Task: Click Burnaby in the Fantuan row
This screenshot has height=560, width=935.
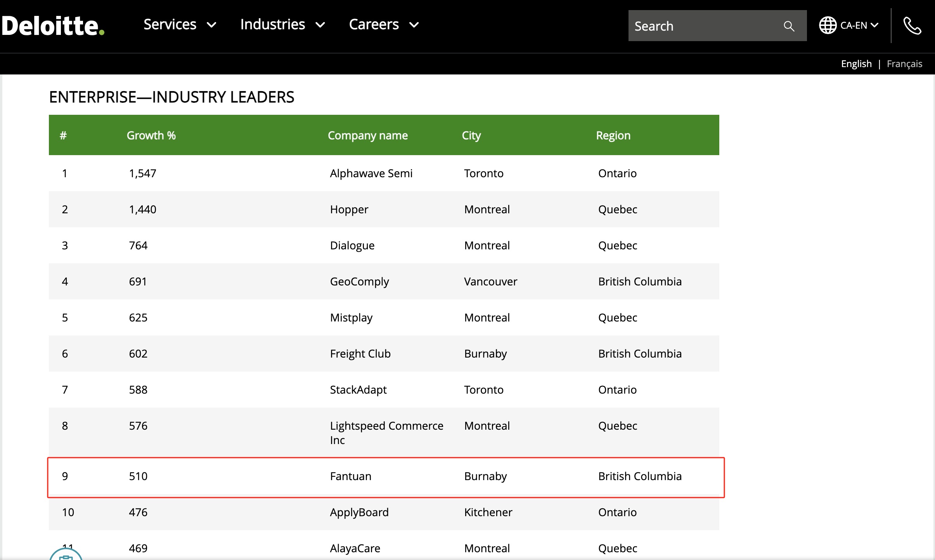Action: click(x=485, y=476)
